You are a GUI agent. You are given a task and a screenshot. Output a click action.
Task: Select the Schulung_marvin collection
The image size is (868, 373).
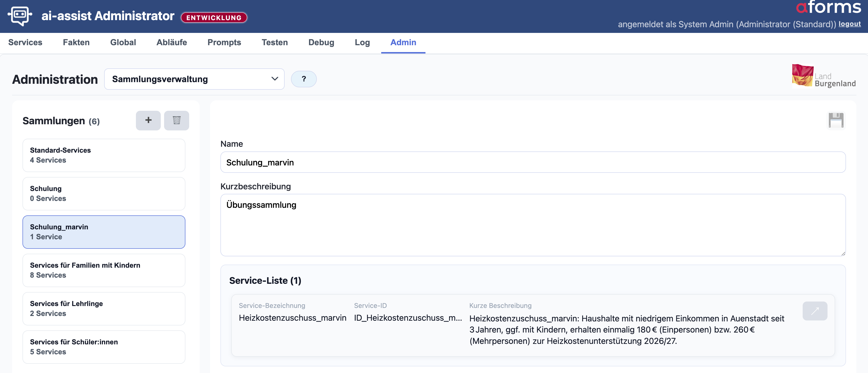coord(104,232)
